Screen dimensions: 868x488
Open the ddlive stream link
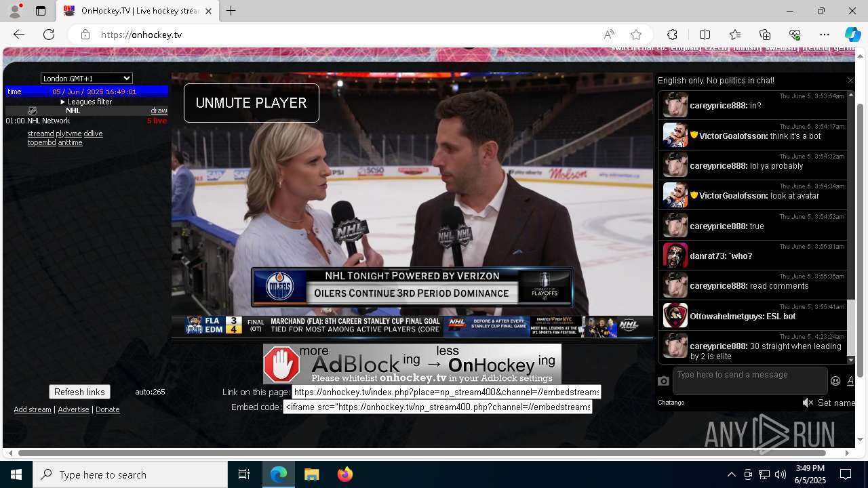click(93, 134)
